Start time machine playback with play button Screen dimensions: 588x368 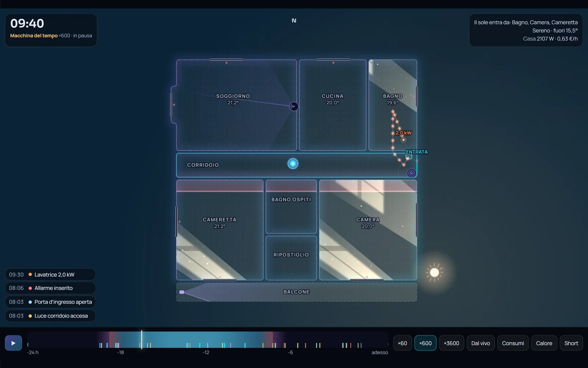coord(13,343)
